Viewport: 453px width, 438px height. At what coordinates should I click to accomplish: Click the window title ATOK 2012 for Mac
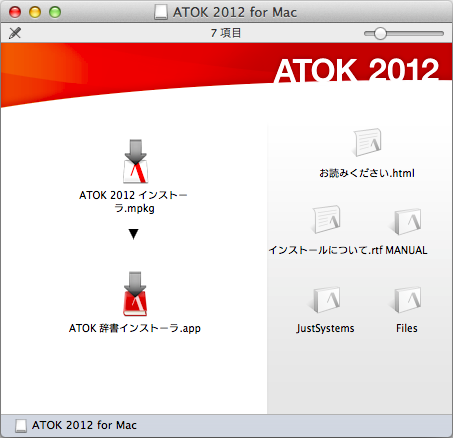(x=235, y=12)
